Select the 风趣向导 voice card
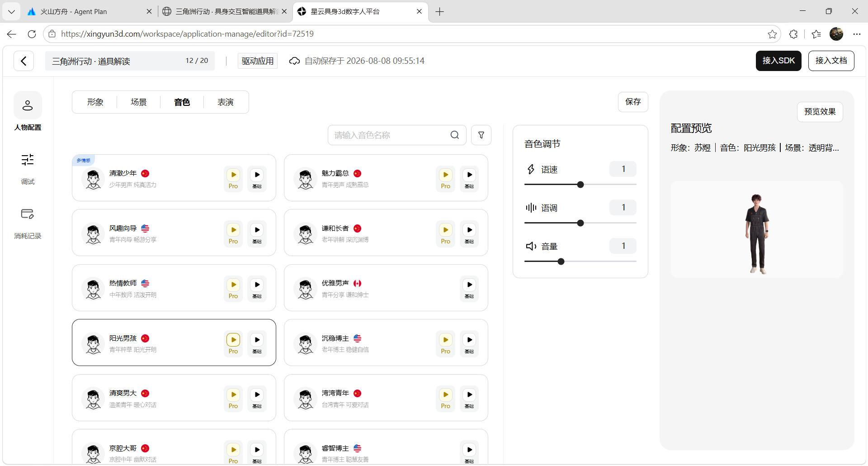 pyautogui.click(x=174, y=233)
